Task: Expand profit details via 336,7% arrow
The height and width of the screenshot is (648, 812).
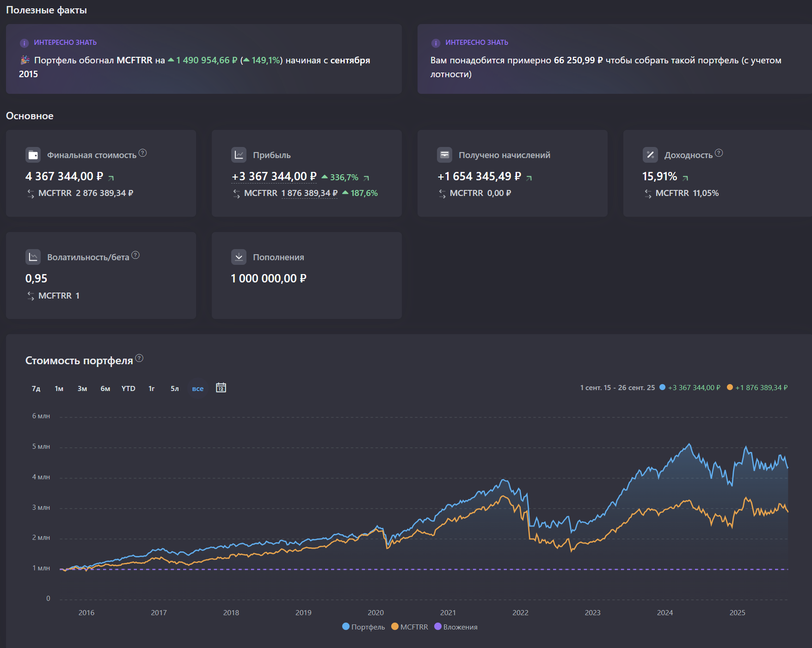Action: [x=366, y=178]
